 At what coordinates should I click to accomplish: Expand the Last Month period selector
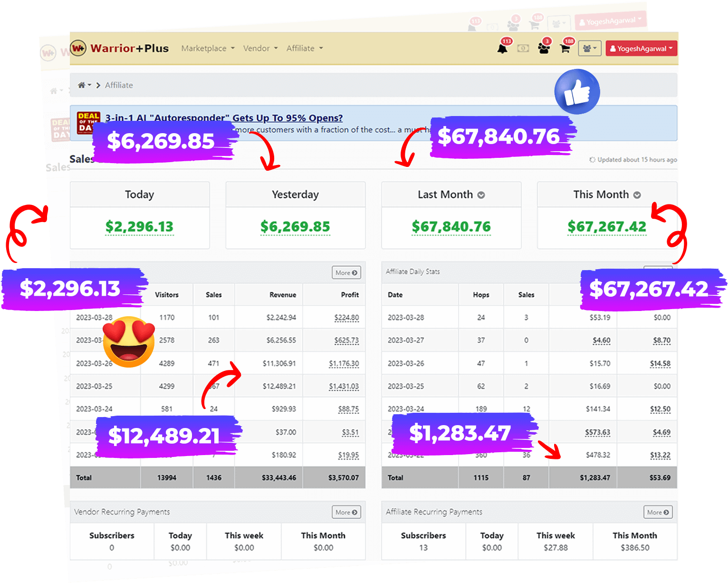coord(481,195)
